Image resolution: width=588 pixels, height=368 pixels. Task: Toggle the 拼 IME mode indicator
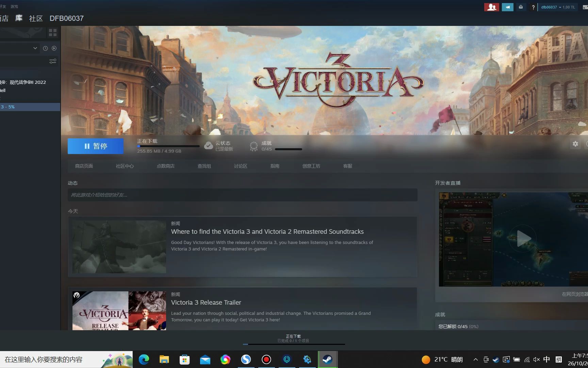pos(558,359)
